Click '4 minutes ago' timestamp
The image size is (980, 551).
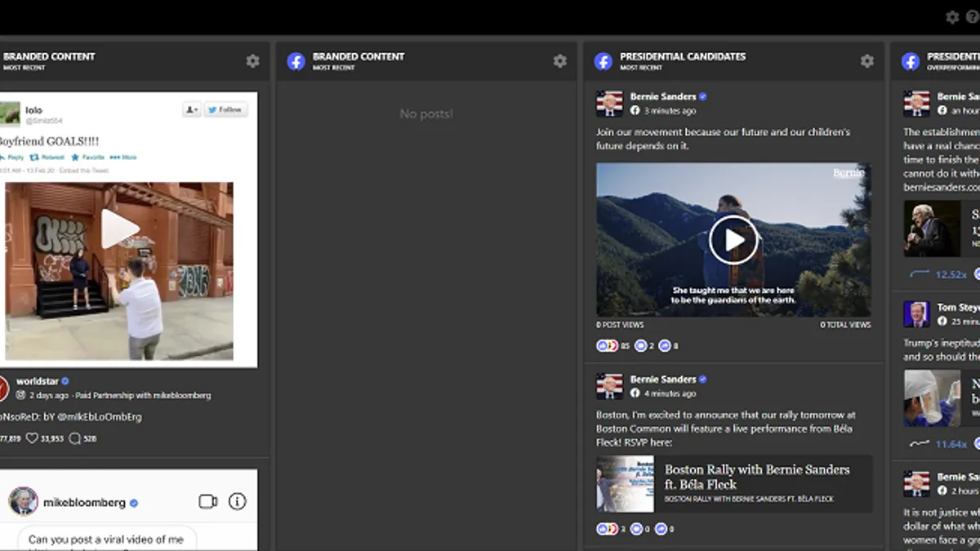tap(670, 393)
